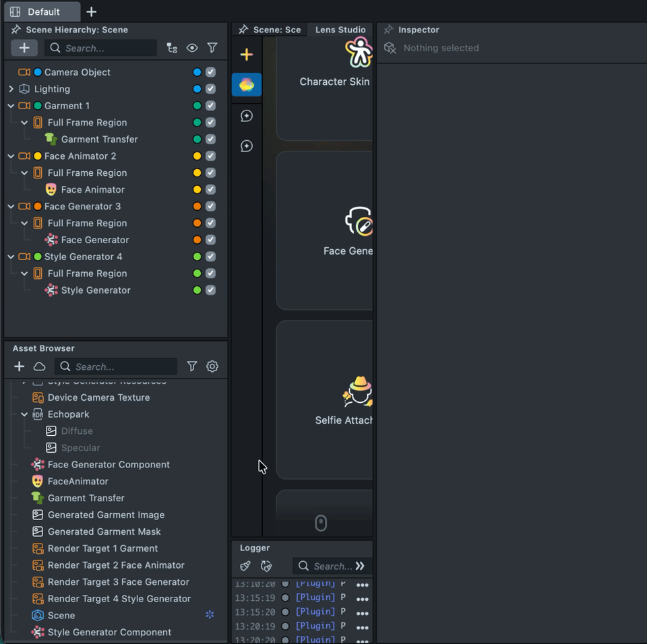Click the yellow plus icon in the Scene sidebar

click(x=247, y=55)
